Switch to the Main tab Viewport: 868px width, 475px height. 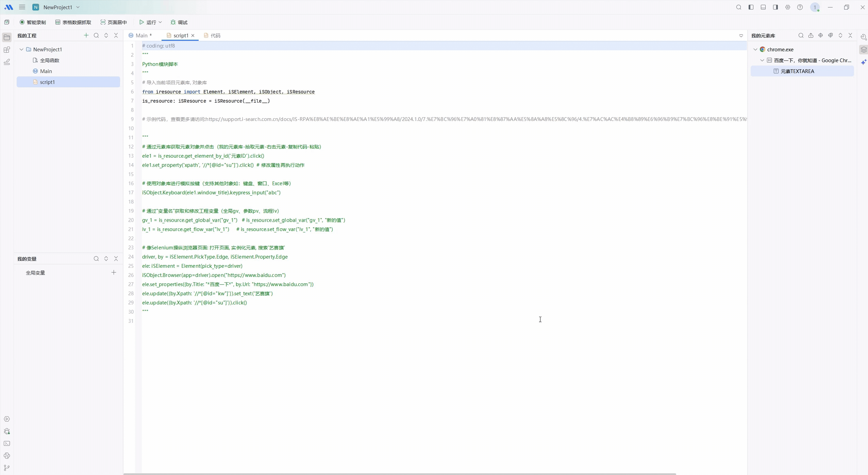tap(141, 36)
